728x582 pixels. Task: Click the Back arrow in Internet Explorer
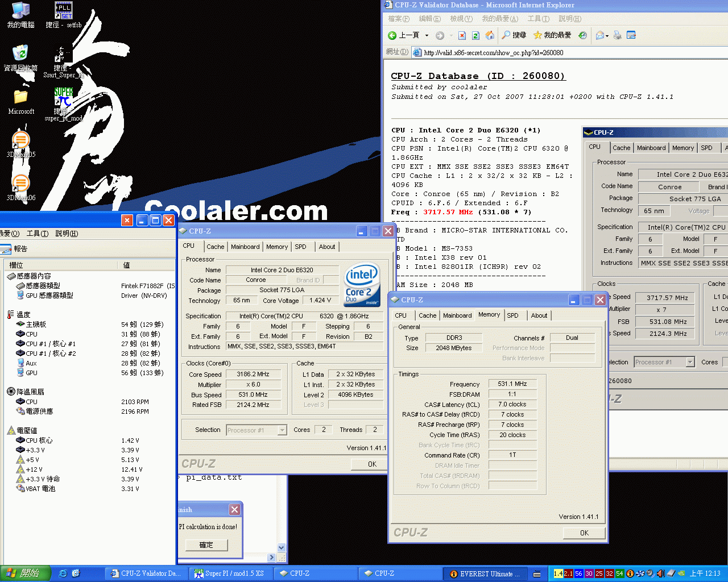[392, 35]
